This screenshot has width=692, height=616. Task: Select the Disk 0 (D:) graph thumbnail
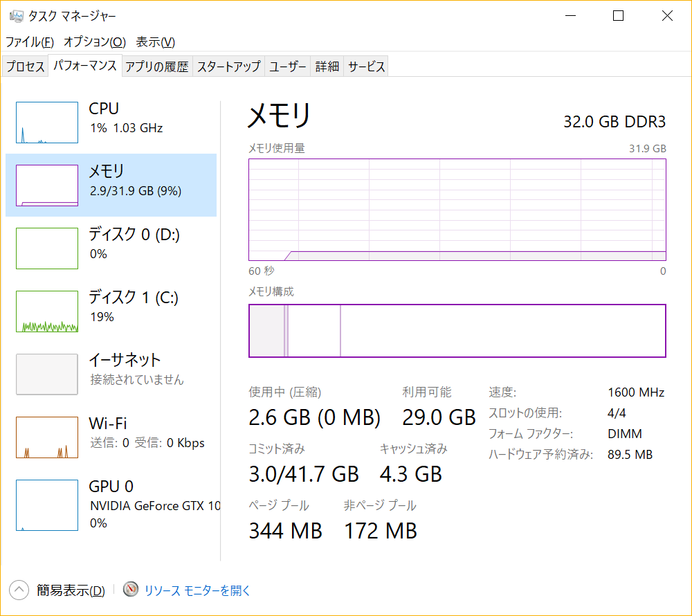pyautogui.click(x=47, y=248)
